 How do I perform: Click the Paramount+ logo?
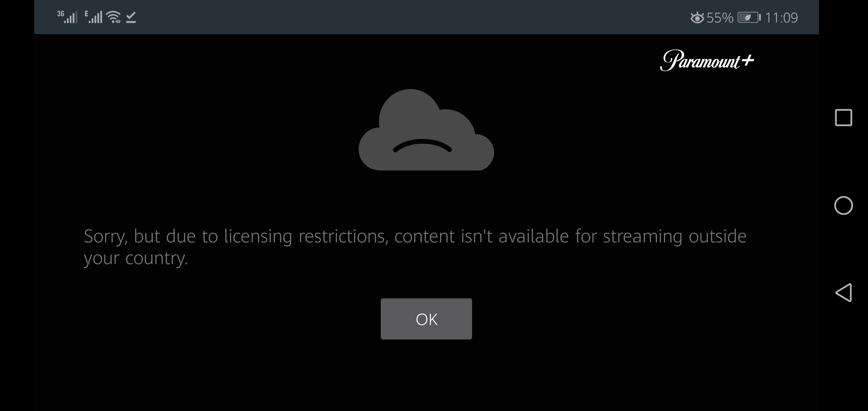pos(707,61)
